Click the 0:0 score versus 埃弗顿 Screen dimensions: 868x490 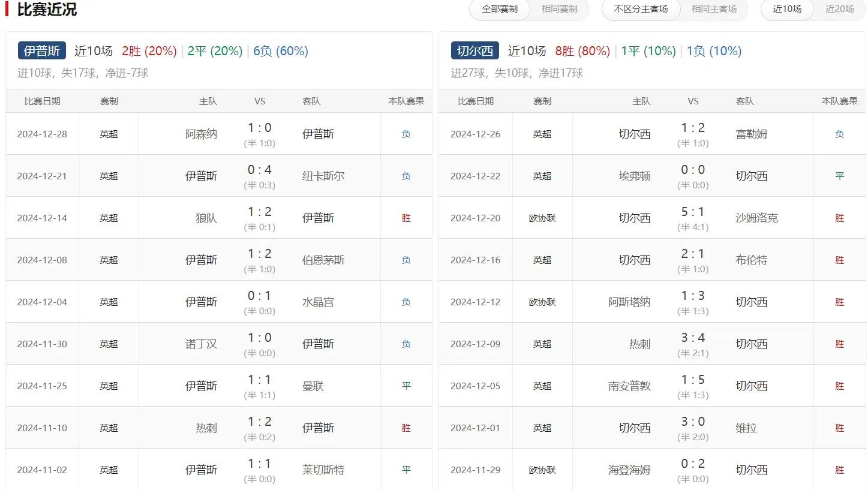(693, 170)
